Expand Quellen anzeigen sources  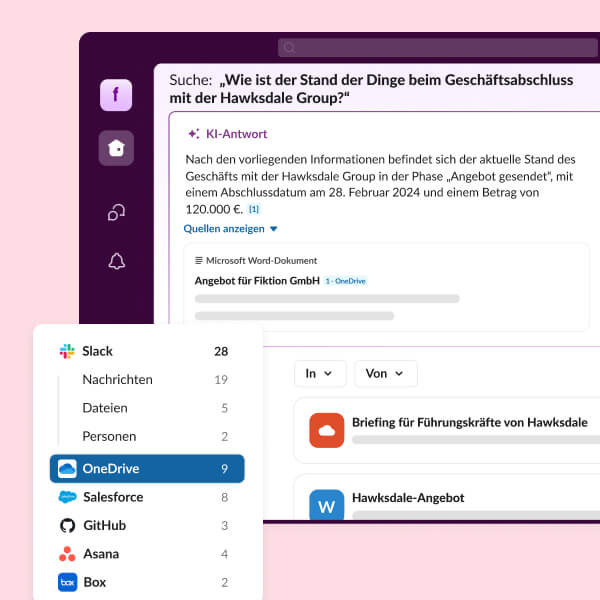230,229
